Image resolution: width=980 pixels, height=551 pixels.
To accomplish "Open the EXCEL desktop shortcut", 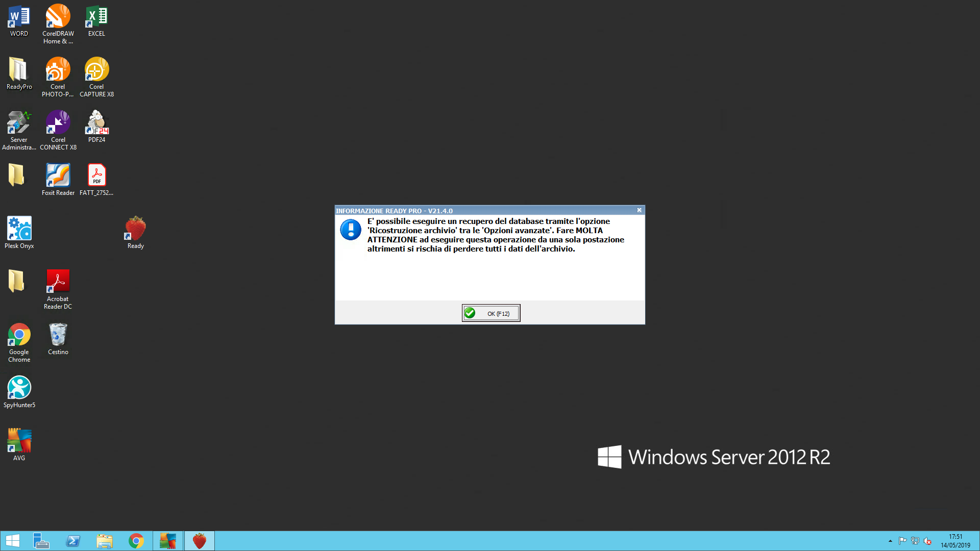I will point(96,21).
